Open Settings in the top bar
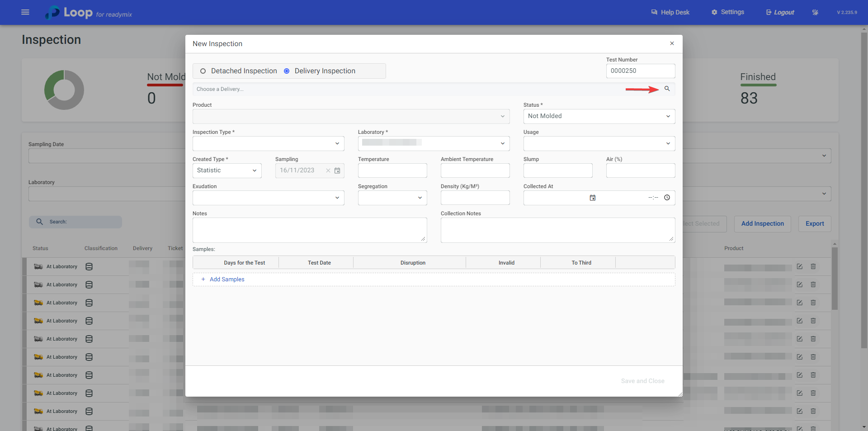Screen dimensions: 868x431 click(x=727, y=12)
